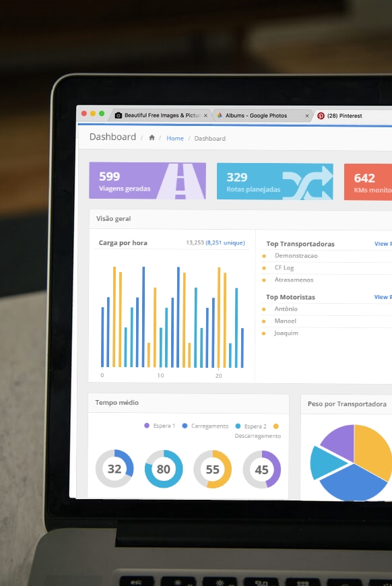Click the donut gauge showing 55
The image size is (392, 586).
click(x=213, y=469)
